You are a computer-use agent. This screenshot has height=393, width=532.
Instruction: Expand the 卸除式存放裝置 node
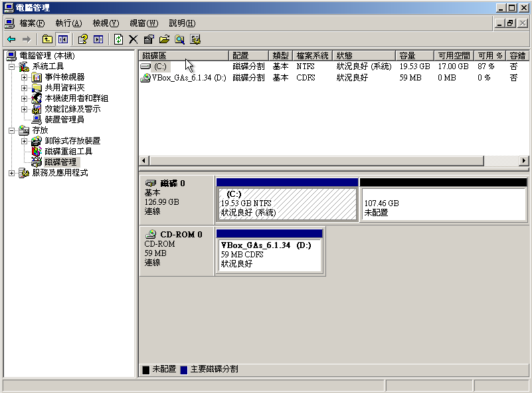click(24, 141)
